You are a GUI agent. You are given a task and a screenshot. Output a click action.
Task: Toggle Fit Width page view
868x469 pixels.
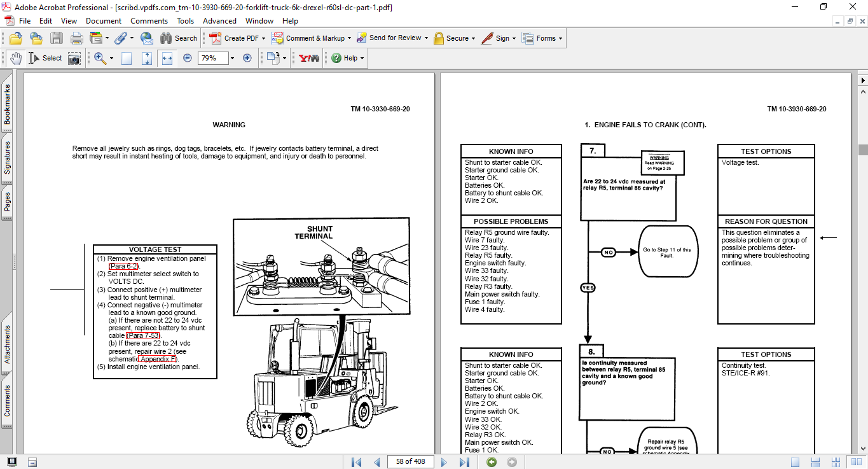[167, 58]
